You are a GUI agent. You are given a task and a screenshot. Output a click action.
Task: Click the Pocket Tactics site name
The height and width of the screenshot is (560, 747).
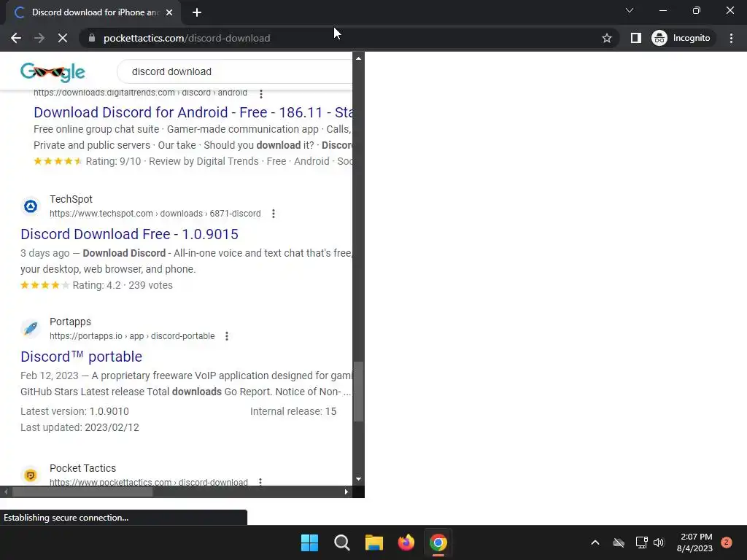82,468
